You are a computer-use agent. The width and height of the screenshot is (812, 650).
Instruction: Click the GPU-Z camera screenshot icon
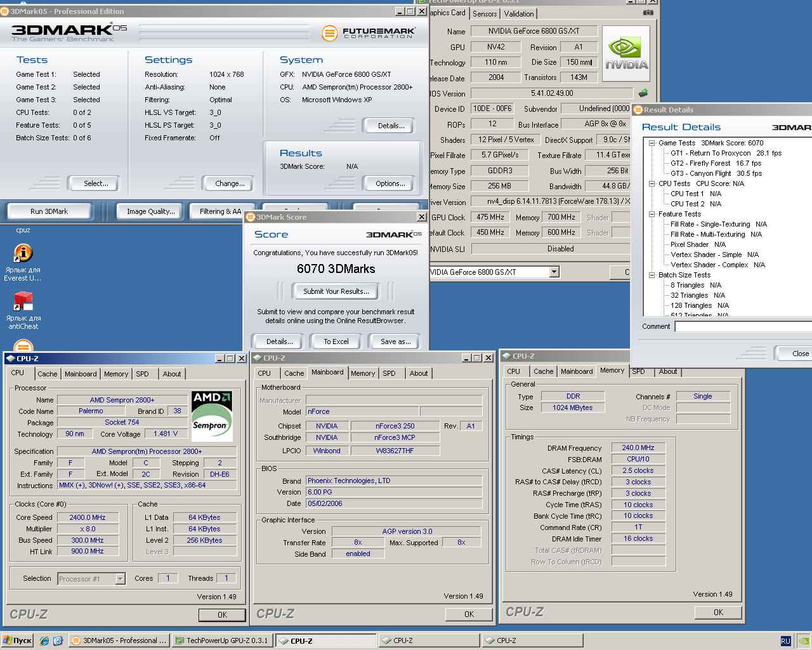click(x=648, y=12)
